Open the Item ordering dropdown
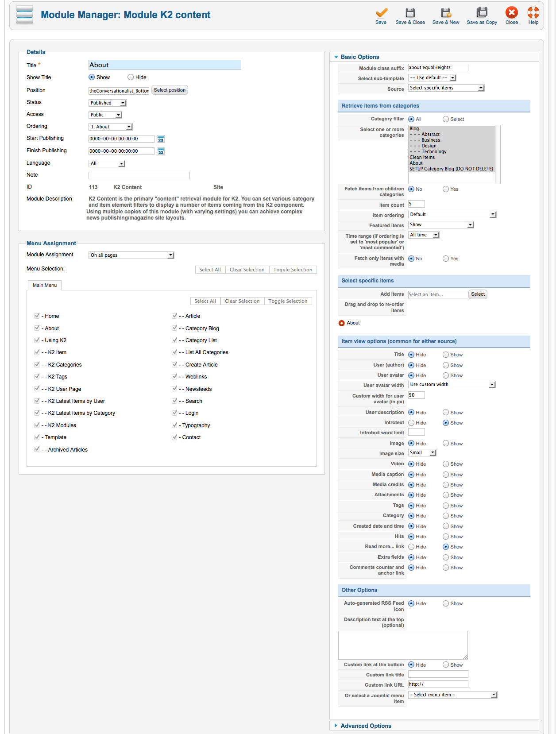This screenshot has width=560, height=734. click(452, 214)
